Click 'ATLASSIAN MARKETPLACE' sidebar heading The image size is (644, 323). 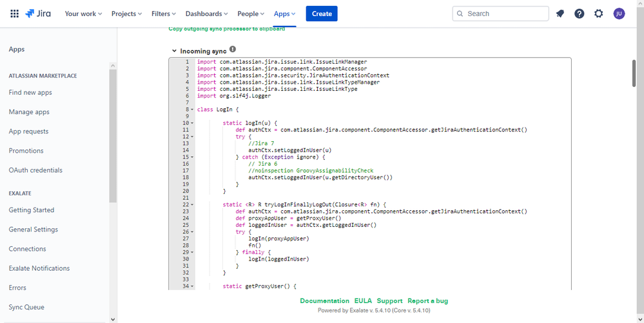click(43, 75)
